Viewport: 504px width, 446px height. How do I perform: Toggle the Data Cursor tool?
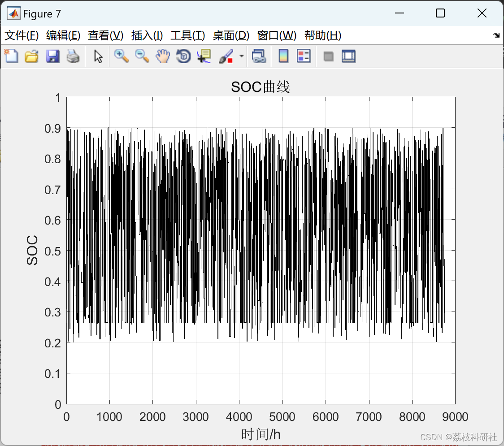pos(204,56)
